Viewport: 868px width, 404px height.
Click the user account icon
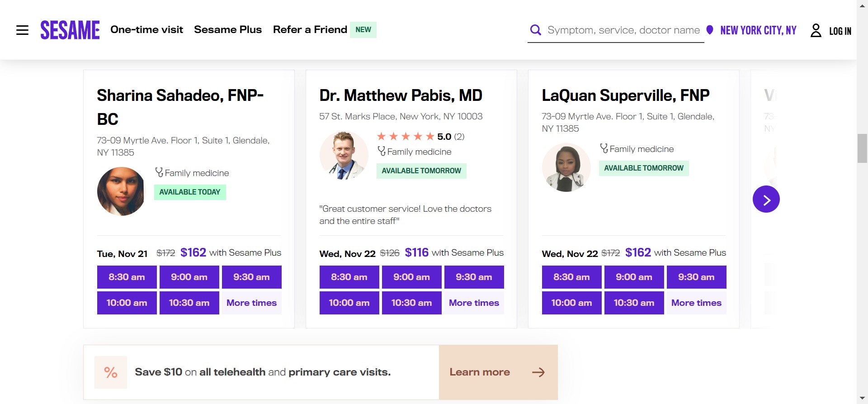(x=816, y=30)
